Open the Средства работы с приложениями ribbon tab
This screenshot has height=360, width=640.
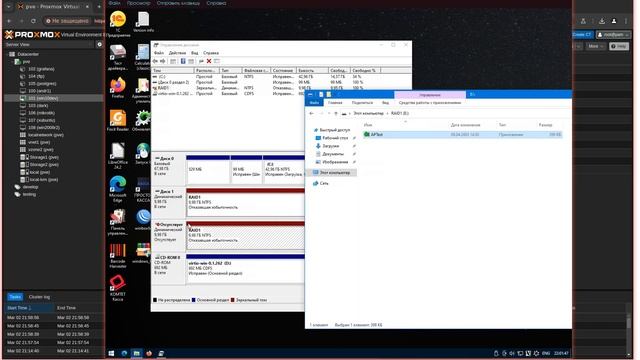(430, 103)
